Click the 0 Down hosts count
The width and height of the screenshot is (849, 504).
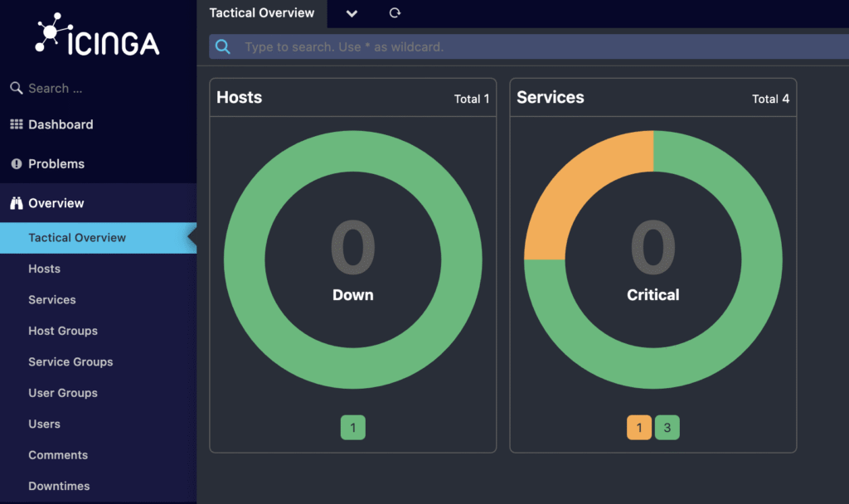pyautogui.click(x=353, y=247)
